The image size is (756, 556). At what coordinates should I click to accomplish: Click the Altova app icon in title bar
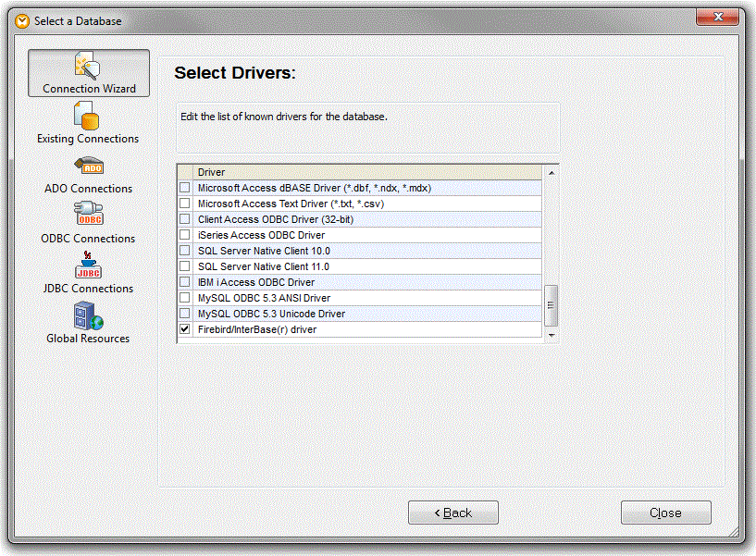(22, 21)
